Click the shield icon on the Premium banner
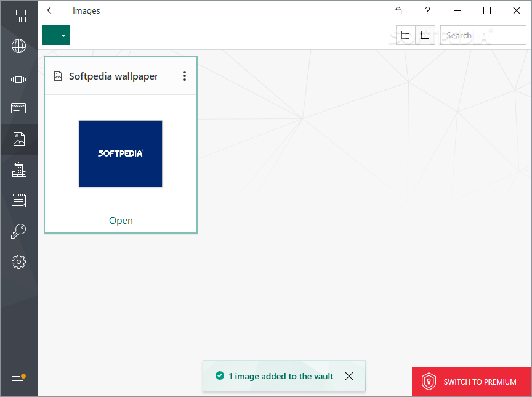 (x=429, y=382)
